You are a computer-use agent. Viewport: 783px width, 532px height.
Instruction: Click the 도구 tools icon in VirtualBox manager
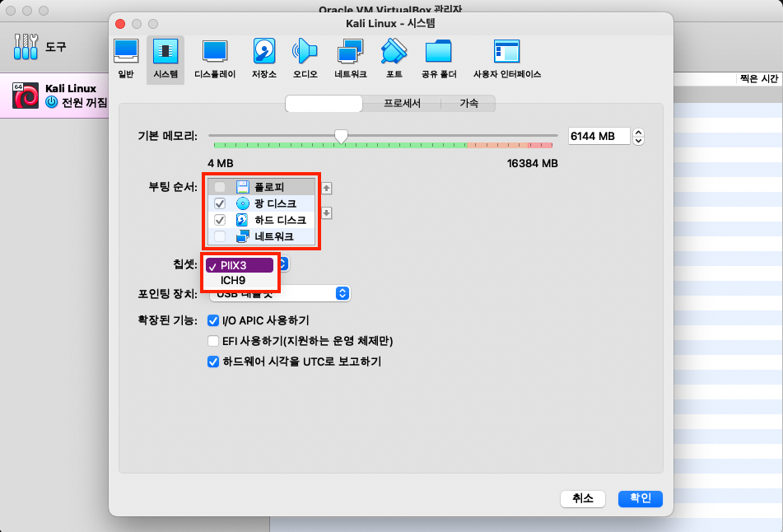click(x=26, y=47)
